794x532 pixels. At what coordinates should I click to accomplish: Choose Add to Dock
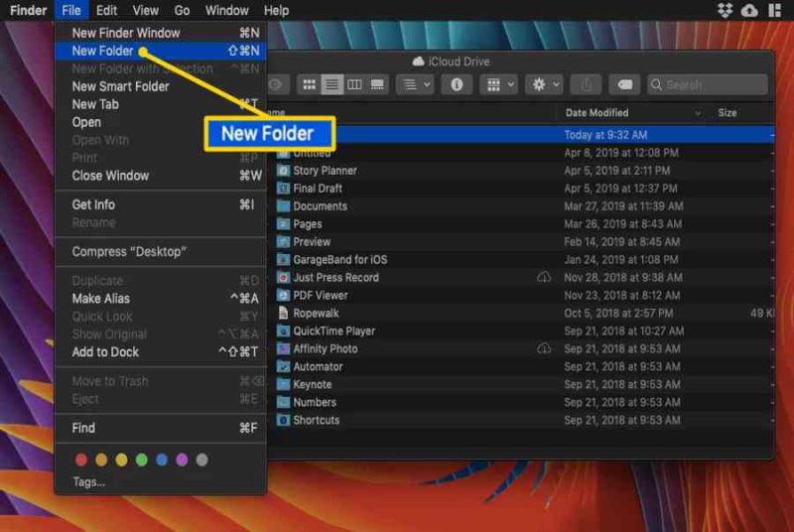coord(161,351)
